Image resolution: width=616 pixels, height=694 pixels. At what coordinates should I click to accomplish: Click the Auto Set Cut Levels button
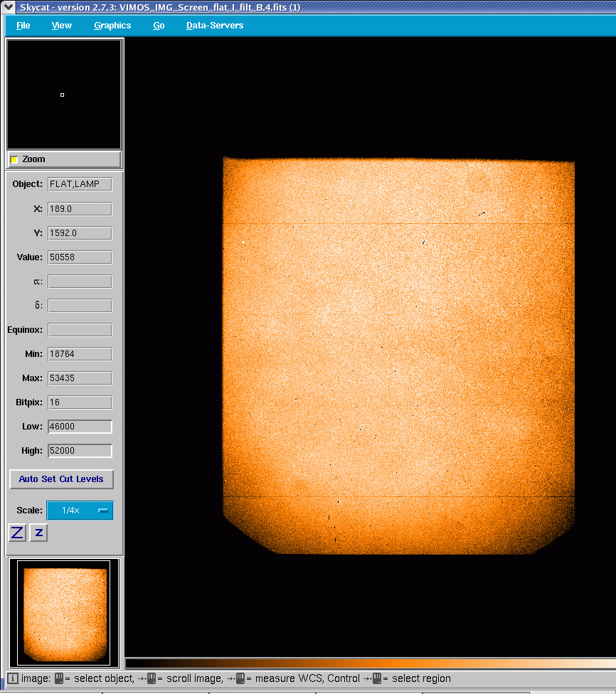click(62, 479)
